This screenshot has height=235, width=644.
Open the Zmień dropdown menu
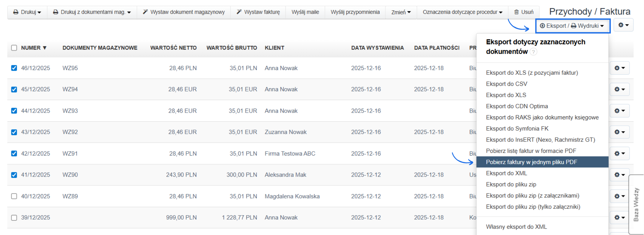(x=401, y=12)
